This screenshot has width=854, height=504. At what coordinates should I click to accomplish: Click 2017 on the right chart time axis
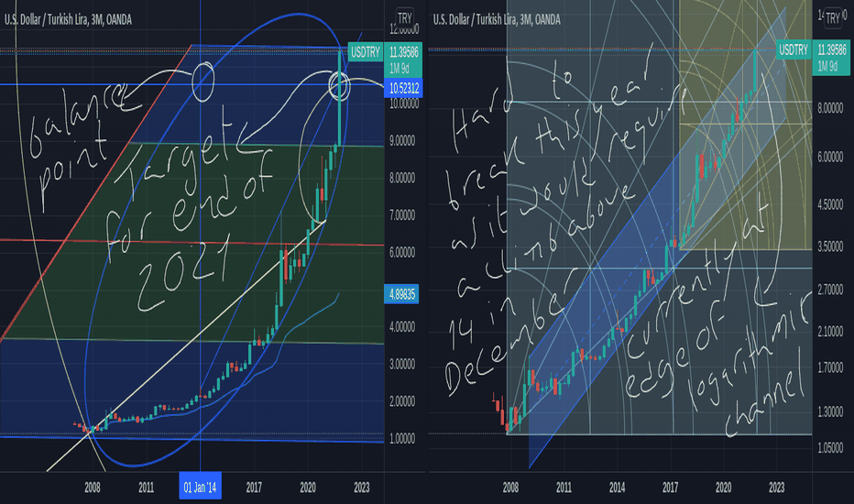[671, 488]
